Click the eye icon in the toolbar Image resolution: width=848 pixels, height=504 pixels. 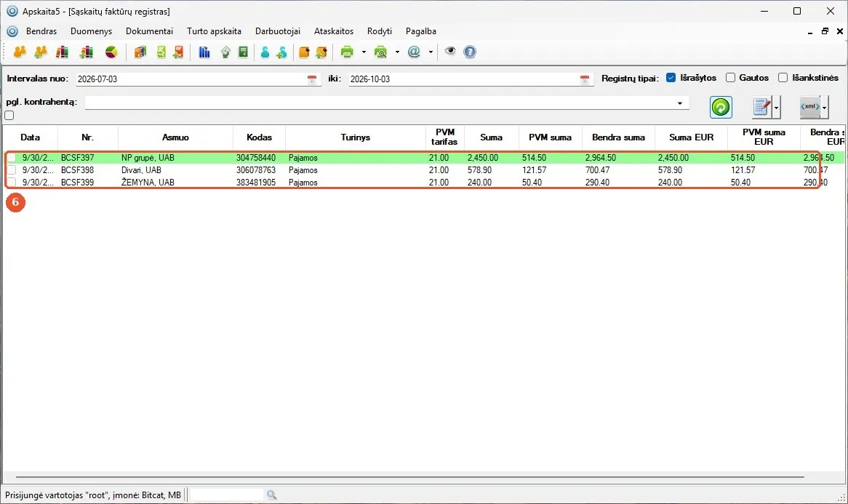point(450,52)
